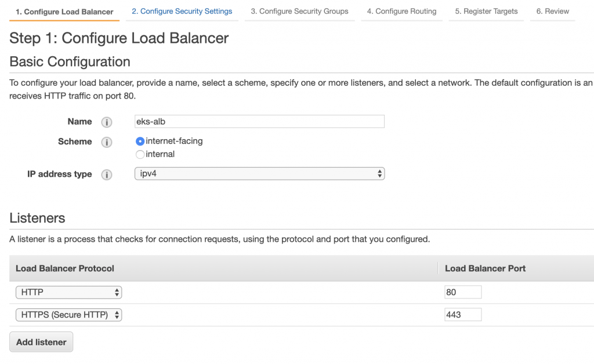Select the Configure Load Balancer tab
Viewport: 594px width, 364px height.
(x=64, y=12)
